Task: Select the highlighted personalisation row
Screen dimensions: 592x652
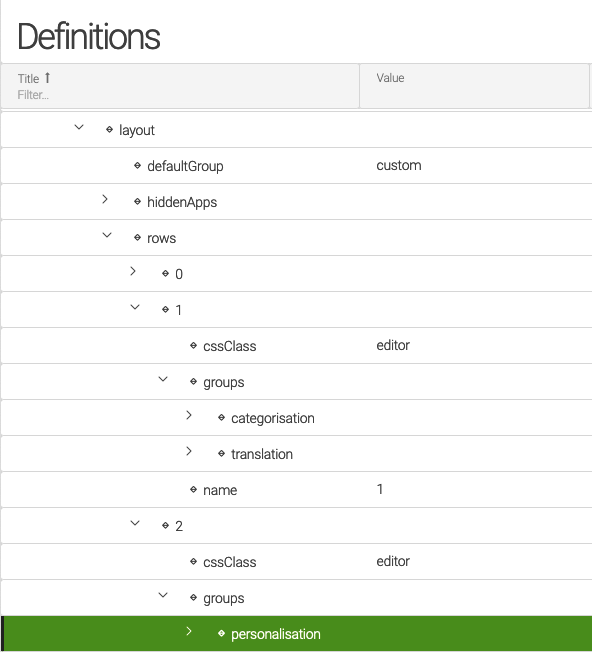Action: [296, 633]
